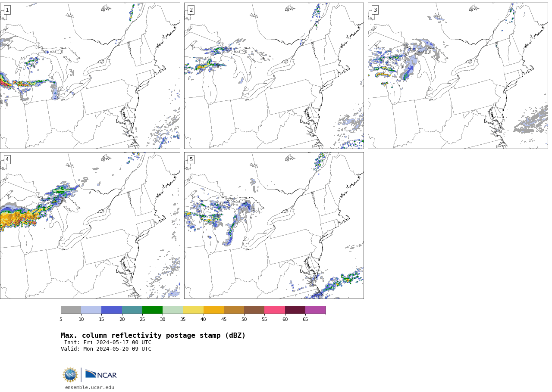Click the Max. column reflectivity title
Screen dimensions: 552x392
[x=153, y=336]
